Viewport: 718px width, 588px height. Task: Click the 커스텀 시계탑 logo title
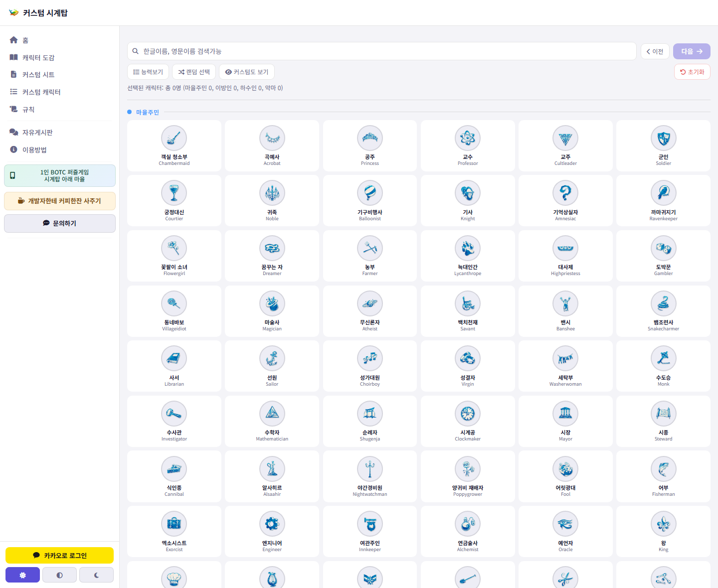tap(38, 13)
